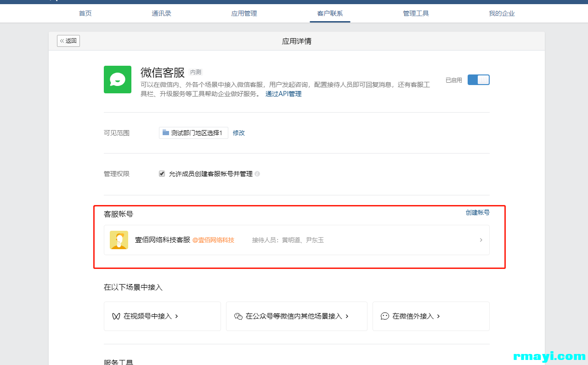Click the video channel icon in 在视频号中接入
This screenshot has width=588, height=365.
tap(116, 316)
